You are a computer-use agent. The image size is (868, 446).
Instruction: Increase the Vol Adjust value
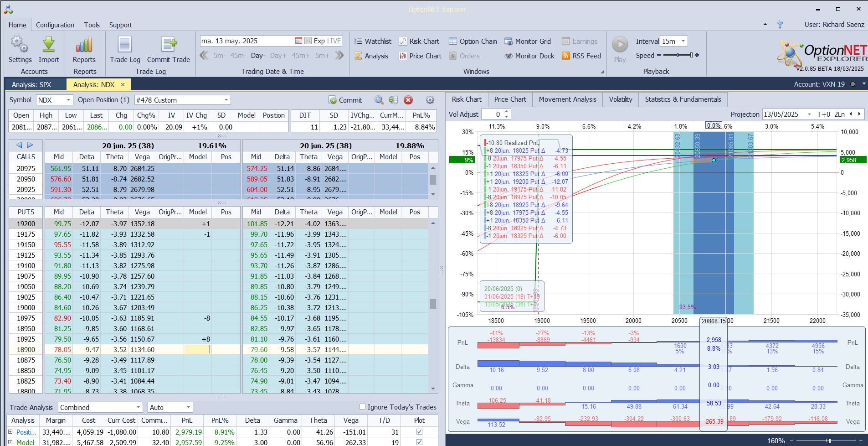pos(507,112)
